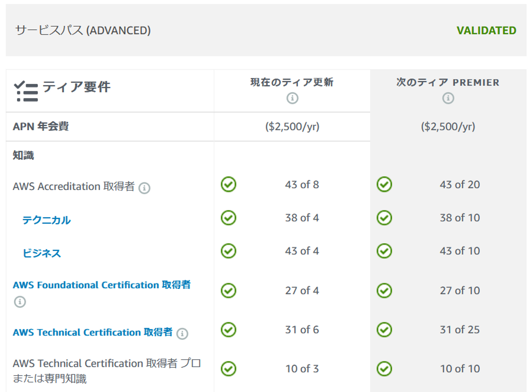Select the 次のティア PREMIER column header
Viewport: 532px width, 392px height.
[x=448, y=82]
